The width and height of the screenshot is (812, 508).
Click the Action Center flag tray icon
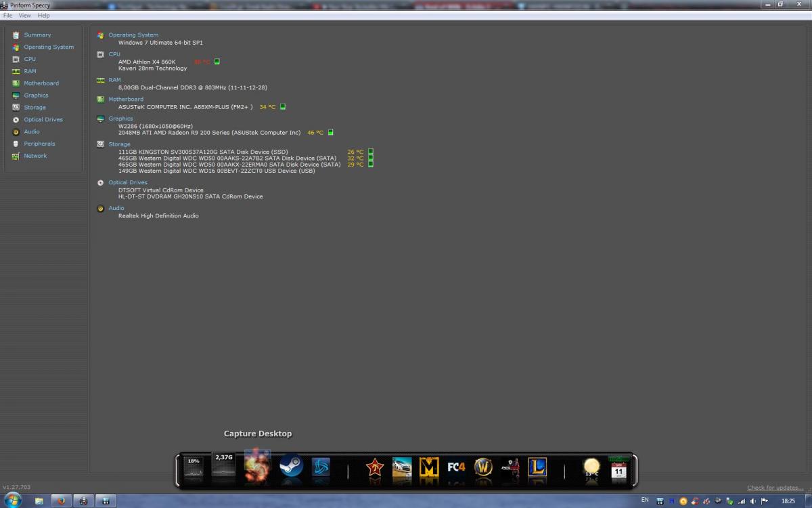pyautogui.click(x=765, y=501)
